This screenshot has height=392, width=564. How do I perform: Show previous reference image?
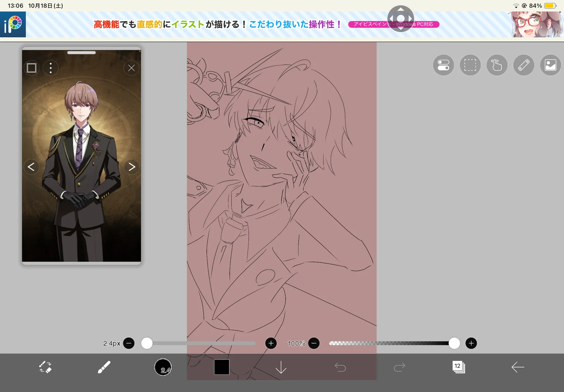31,167
